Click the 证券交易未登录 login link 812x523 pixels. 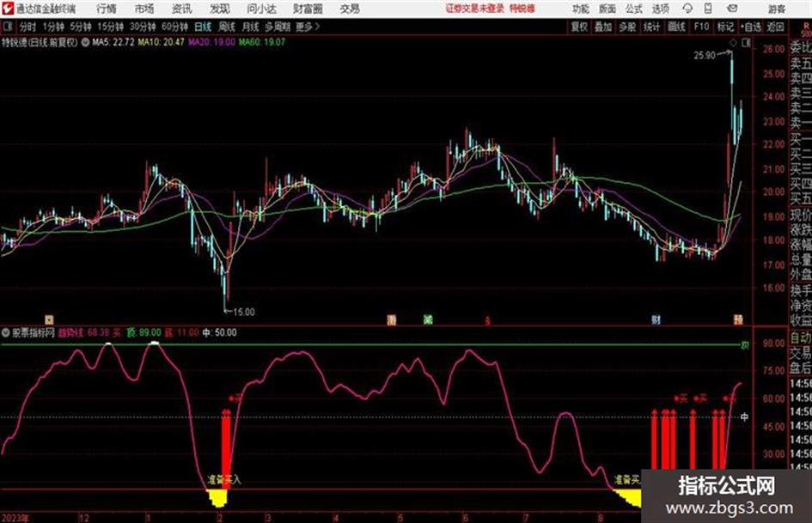pos(475,9)
